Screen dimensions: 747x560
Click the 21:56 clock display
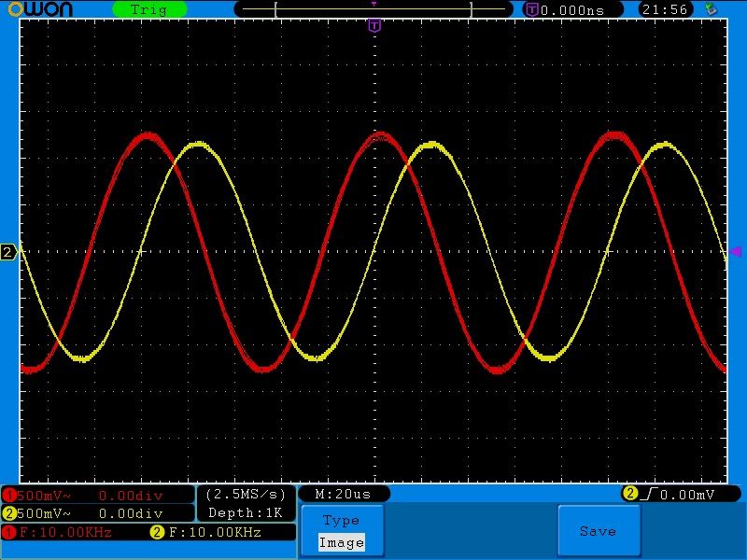(664, 9)
